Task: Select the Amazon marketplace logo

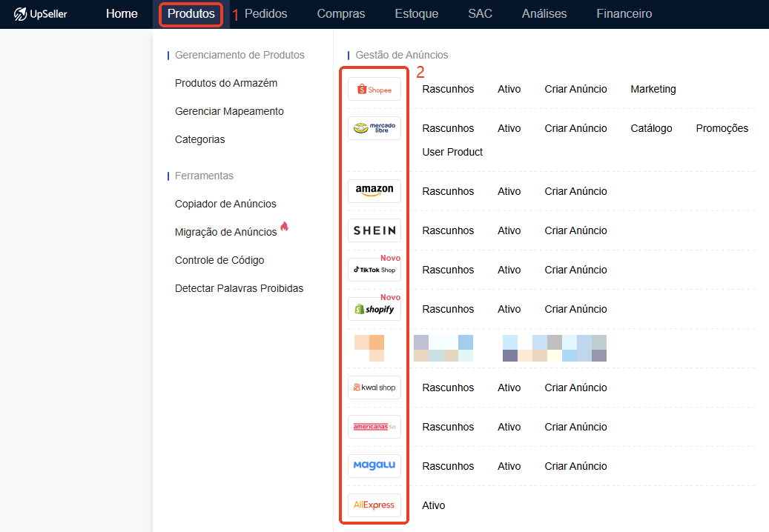Action: coord(374,191)
